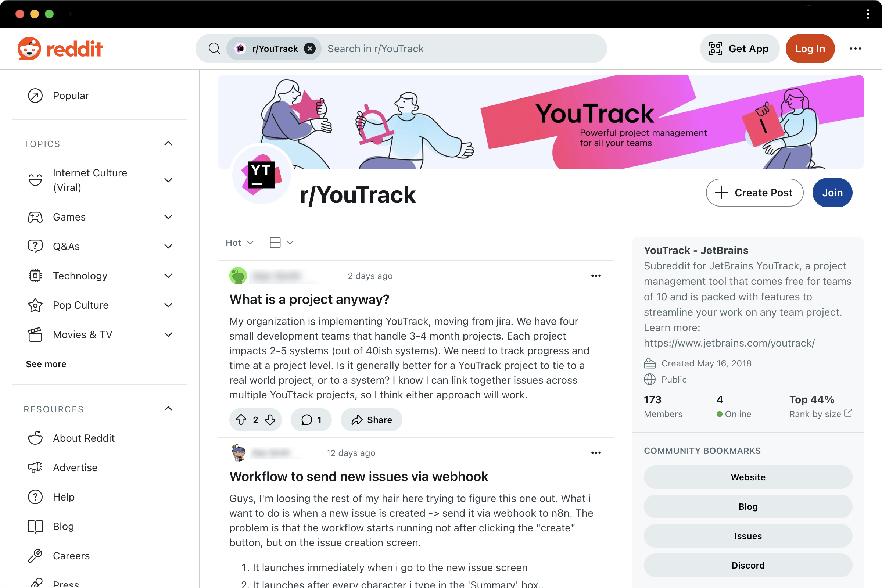Open the Hot sort dropdown

pyautogui.click(x=240, y=243)
